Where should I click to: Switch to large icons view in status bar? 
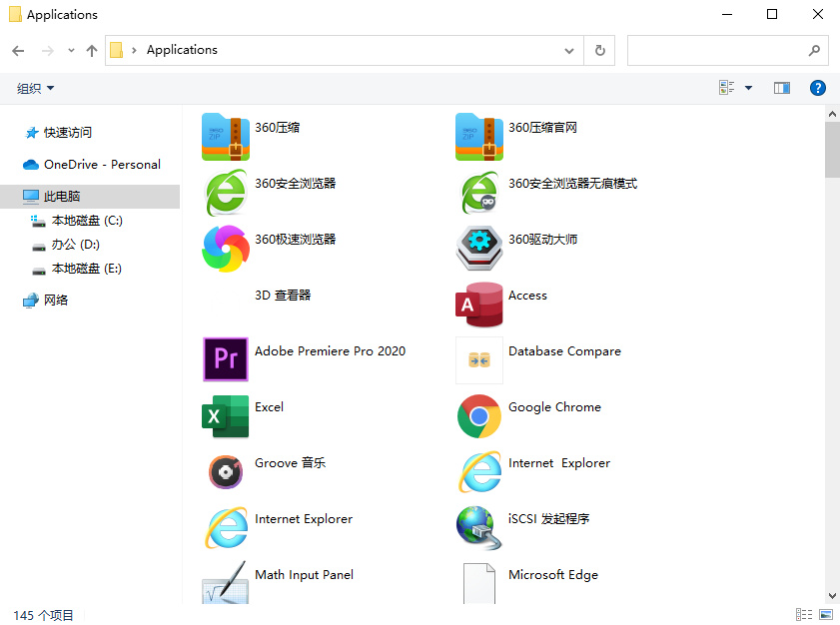point(825,615)
